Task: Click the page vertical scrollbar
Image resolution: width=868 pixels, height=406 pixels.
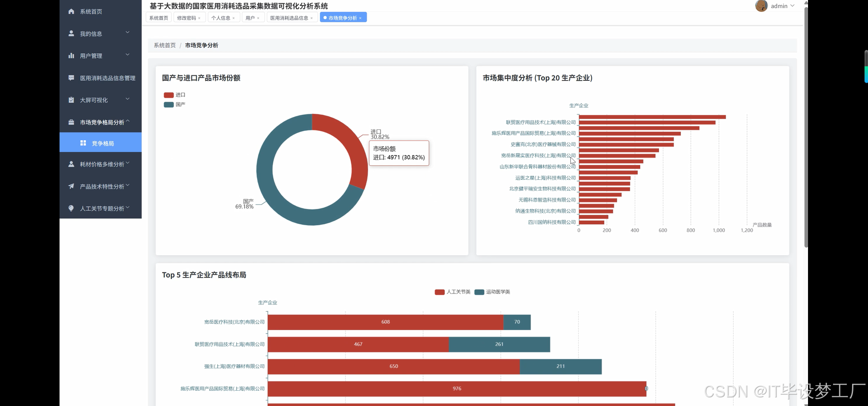Action: tap(806, 127)
